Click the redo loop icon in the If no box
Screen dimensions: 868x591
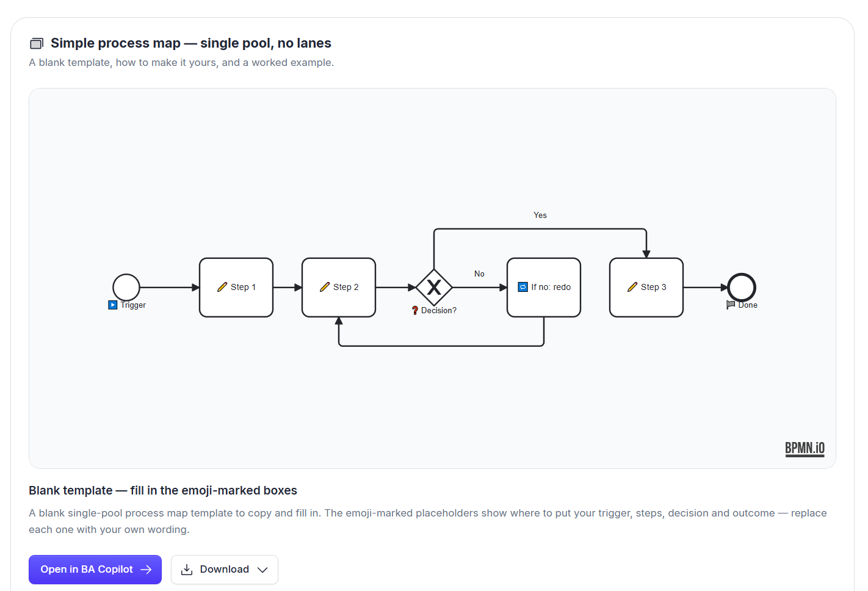click(x=523, y=287)
